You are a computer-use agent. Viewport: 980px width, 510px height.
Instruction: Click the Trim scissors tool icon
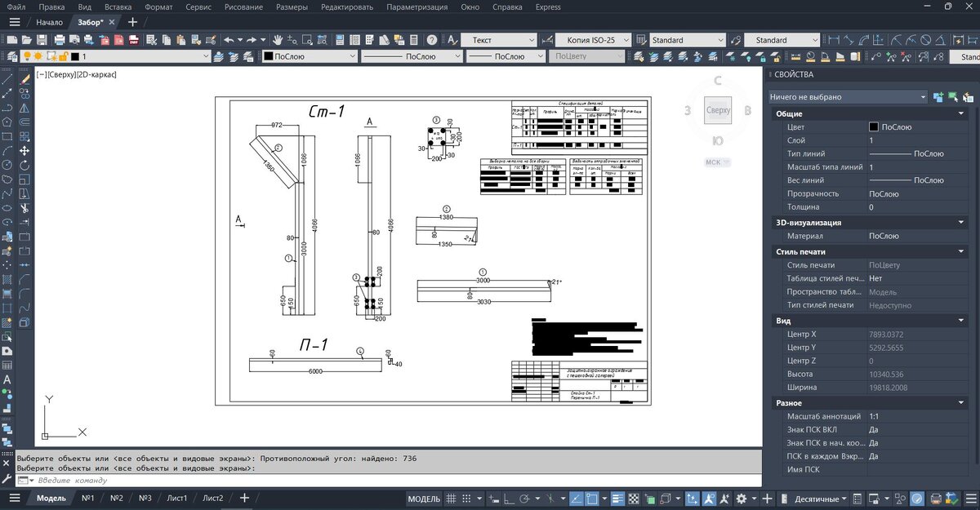click(24, 208)
